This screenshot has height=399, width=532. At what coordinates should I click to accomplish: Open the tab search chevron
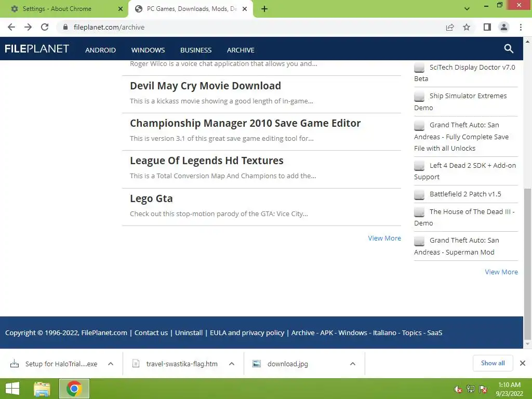click(467, 9)
